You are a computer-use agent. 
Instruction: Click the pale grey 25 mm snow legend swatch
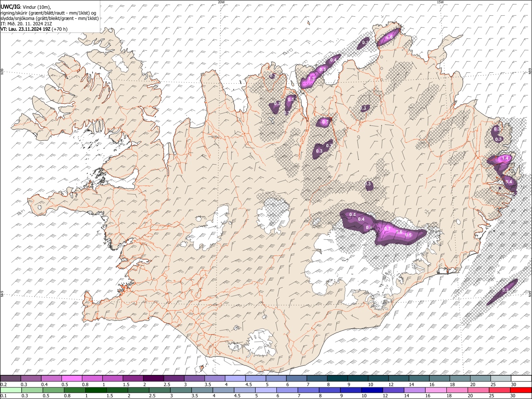(x=500, y=378)
